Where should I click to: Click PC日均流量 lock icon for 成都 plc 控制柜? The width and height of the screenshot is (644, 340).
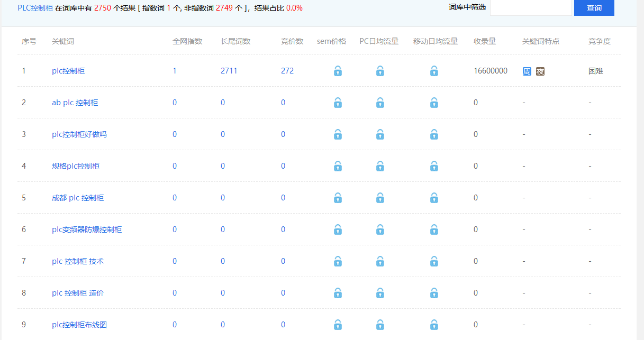[380, 198]
